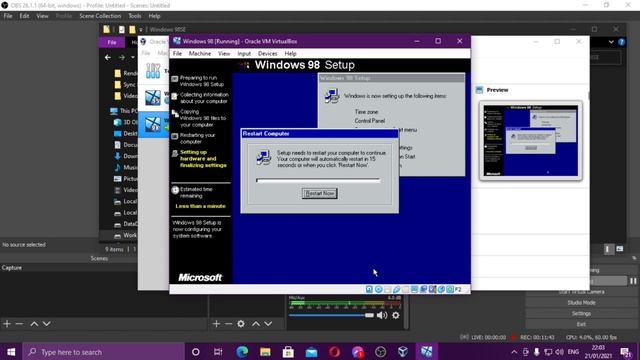640x360 pixels.
Task: Show hidden system tray icons
Action: [x=514, y=352]
